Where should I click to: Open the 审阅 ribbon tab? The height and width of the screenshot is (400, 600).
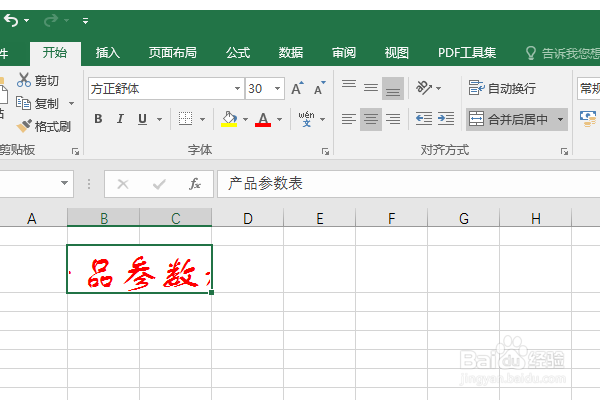(344, 53)
